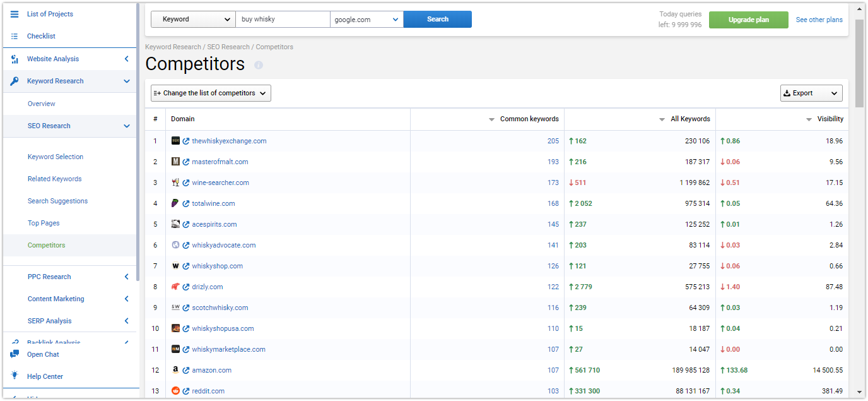Open external link icon for whiskyadvocate.com
Image resolution: width=868 pixels, height=401 pixels.
[x=186, y=246]
